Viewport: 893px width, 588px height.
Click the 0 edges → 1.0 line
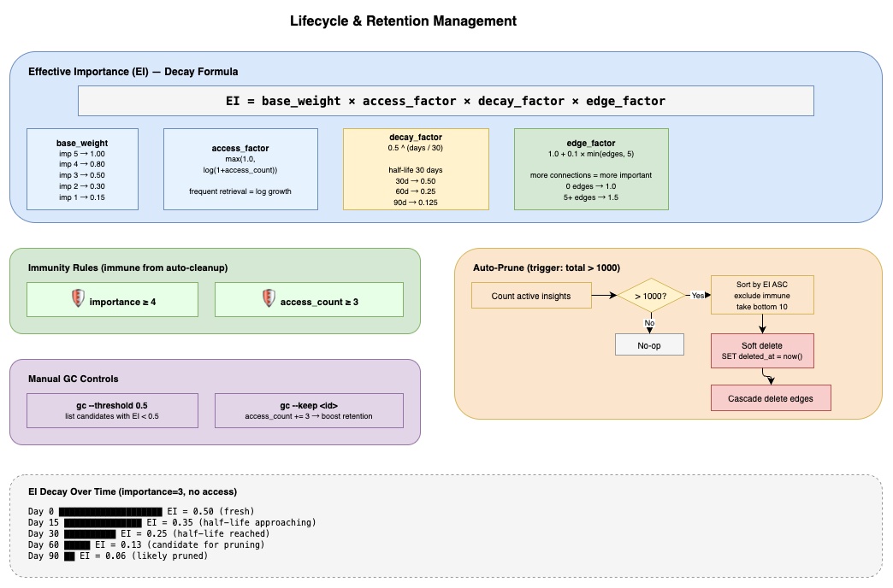(x=591, y=186)
